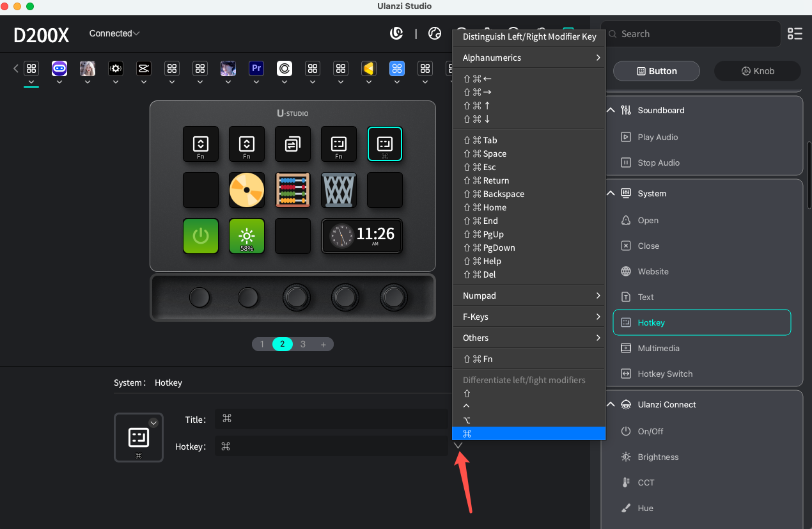Pick ⇧⌘Backspace from the hotkey menu

coord(529,194)
